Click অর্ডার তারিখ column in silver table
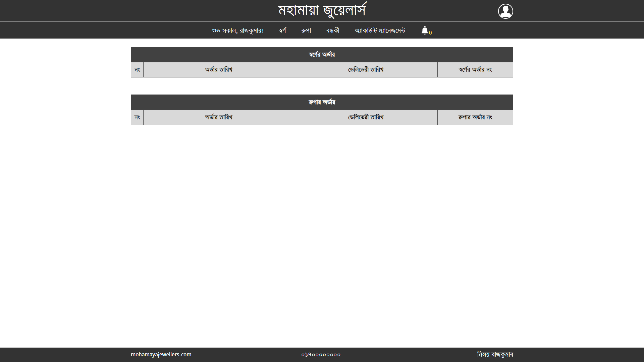This screenshot has width=644, height=362. click(x=218, y=117)
